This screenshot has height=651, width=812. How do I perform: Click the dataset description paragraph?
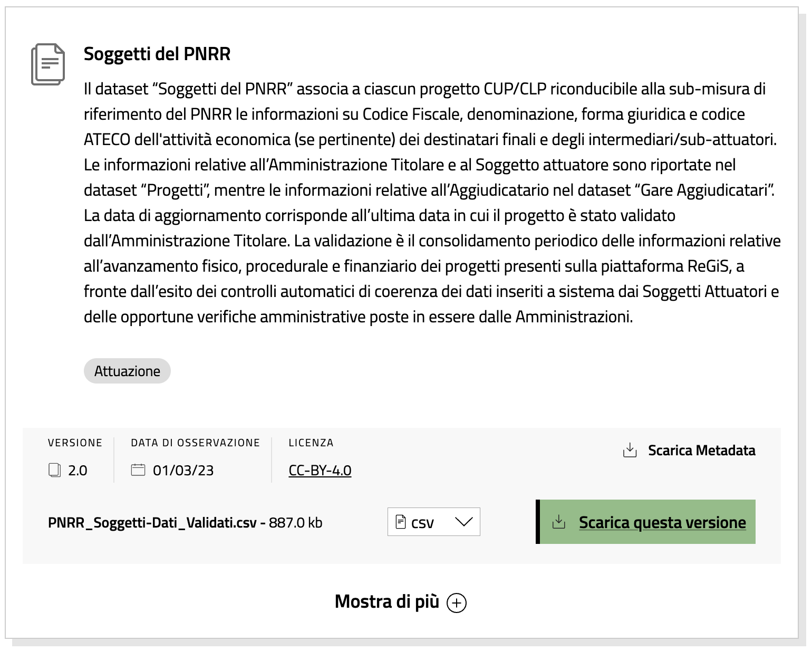(432, 203)
